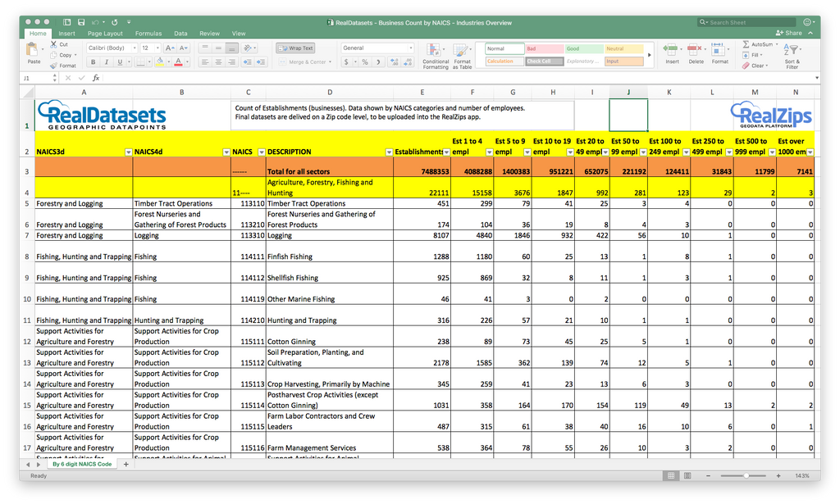Adjust the zoom slider in status bar
840x504 pixels.
tap(746, 475)
